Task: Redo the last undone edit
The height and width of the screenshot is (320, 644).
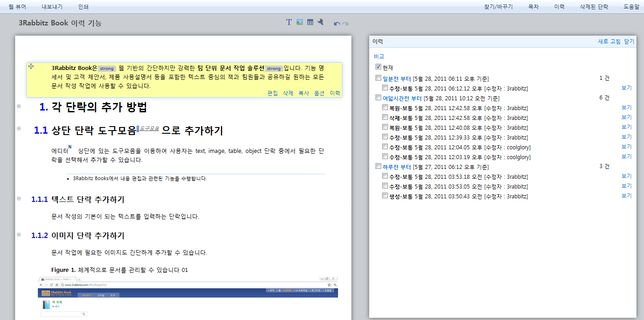Action: tap(345, 24)
